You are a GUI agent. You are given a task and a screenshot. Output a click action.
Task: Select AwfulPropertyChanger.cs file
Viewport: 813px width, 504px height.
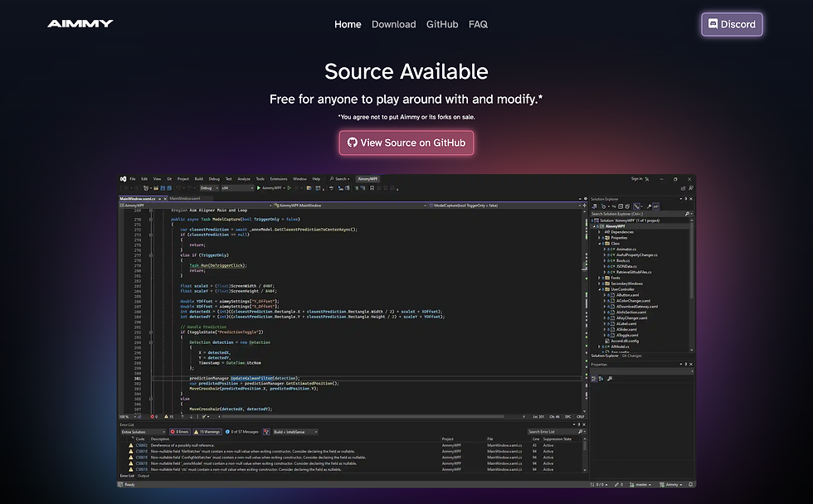point(637,254)
